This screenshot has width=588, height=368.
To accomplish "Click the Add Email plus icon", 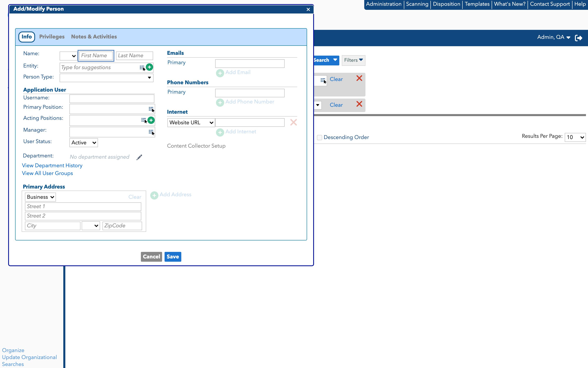I will click(220, 73).
